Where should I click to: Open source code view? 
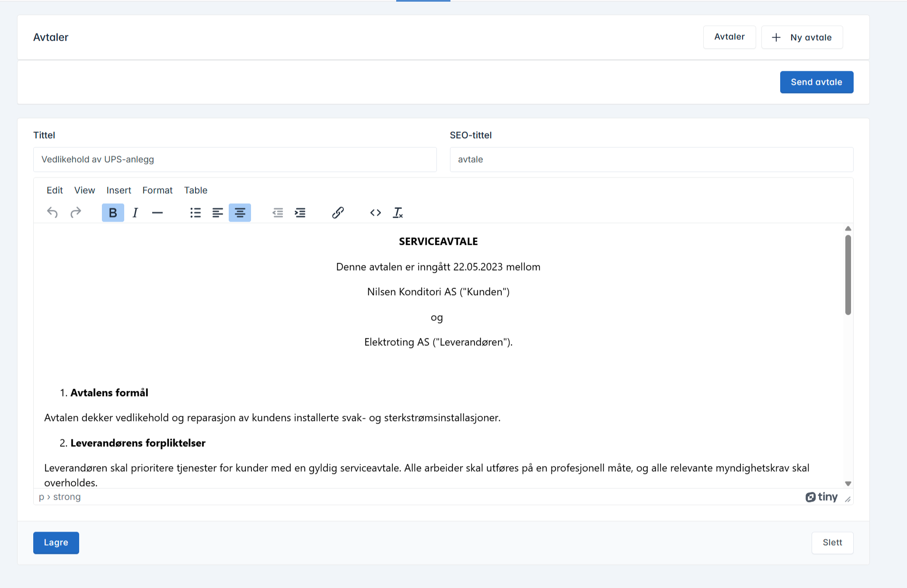[x=375, y=212]
